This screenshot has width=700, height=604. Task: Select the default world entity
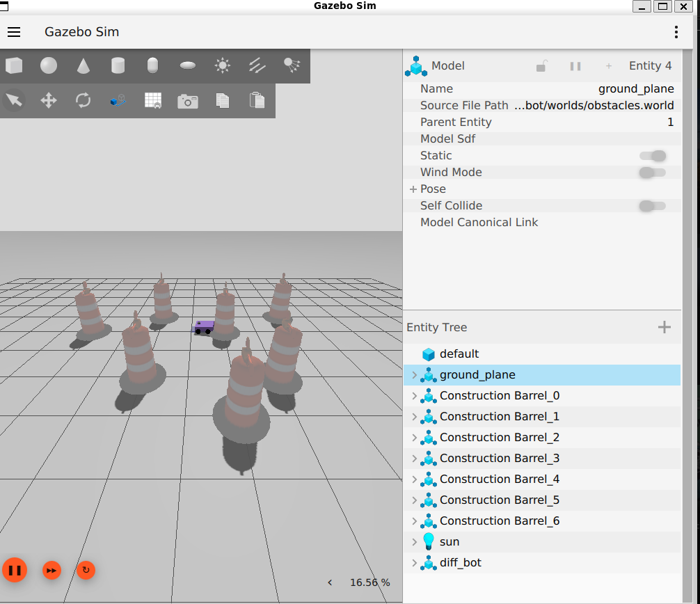tap(542, 354)
